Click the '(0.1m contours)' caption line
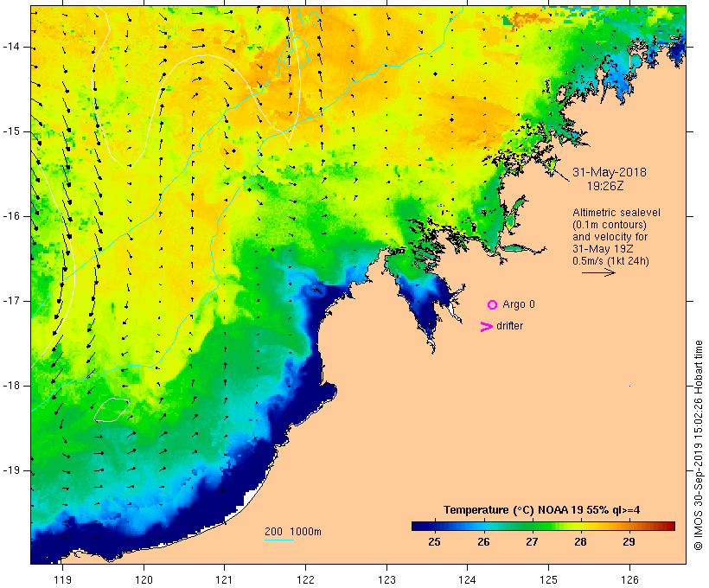Screen dimensions: 709x588 609,225
